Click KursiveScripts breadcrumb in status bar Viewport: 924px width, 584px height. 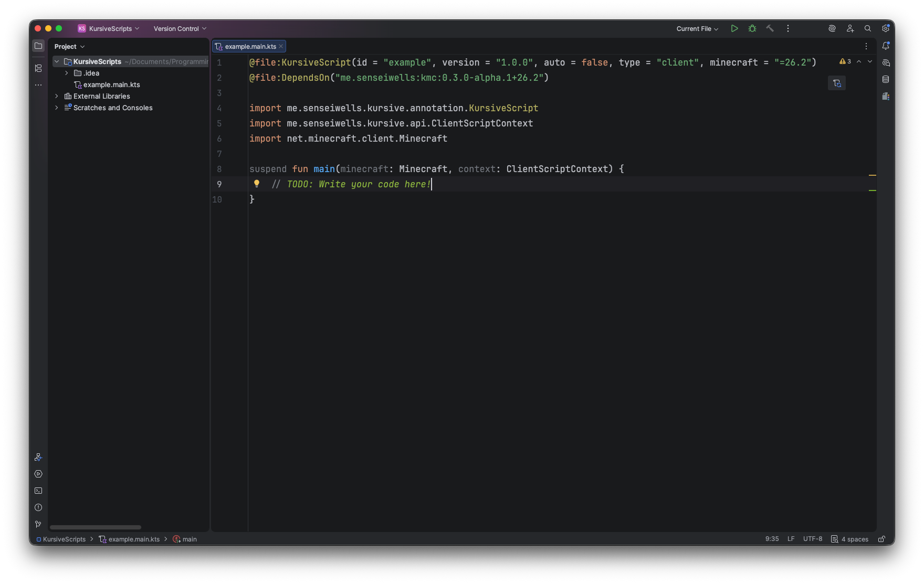tap(61, 539)
